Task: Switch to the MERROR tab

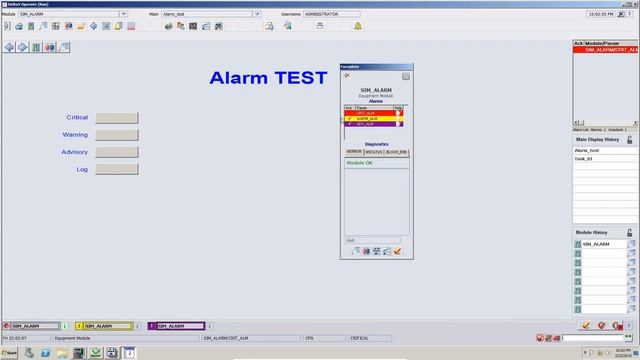Action: [354, 152]
